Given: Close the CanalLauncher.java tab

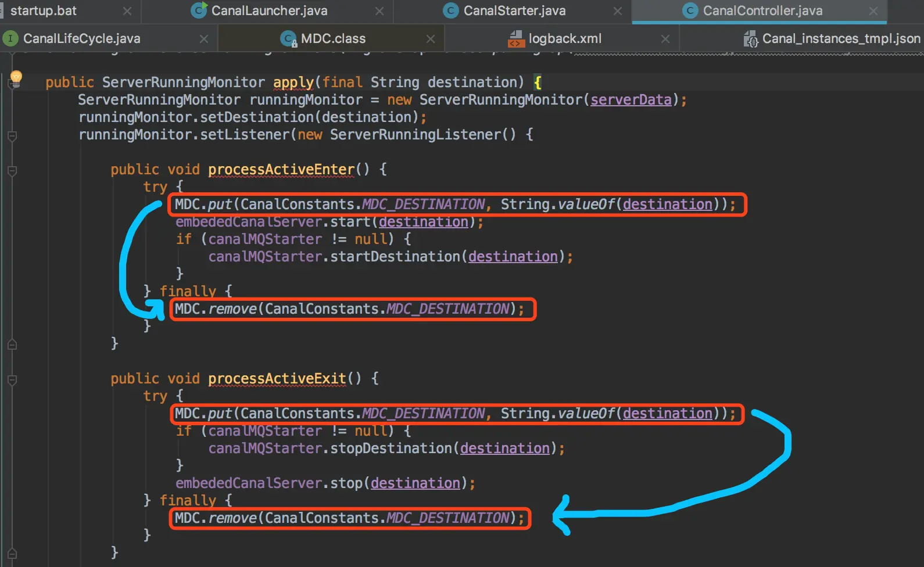Looking at the screenshot, I should click(379, 11).
